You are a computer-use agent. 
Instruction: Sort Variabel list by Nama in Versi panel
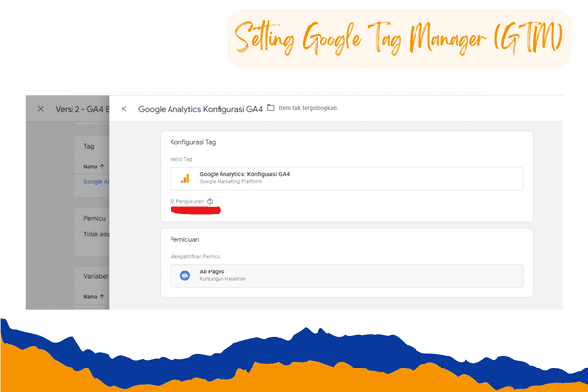click(94, 296)
